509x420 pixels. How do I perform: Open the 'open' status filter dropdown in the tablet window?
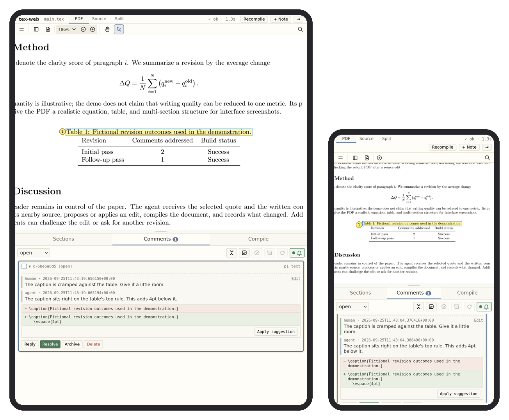click(x=34, y=253)
